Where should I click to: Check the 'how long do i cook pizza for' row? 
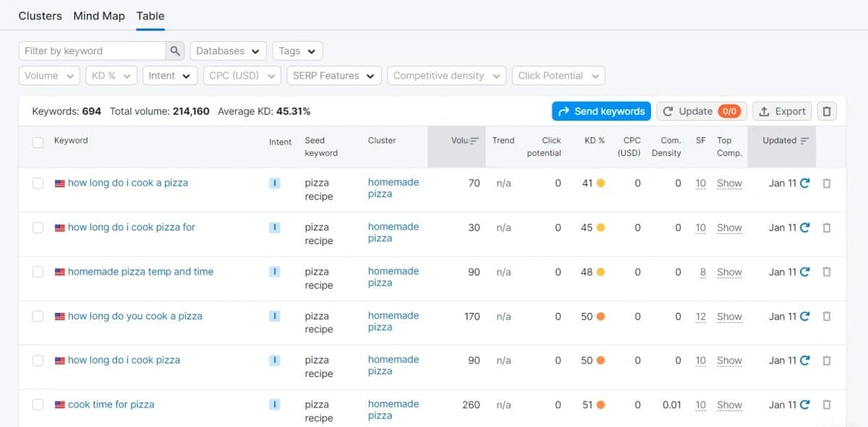(x=38, y=228)
